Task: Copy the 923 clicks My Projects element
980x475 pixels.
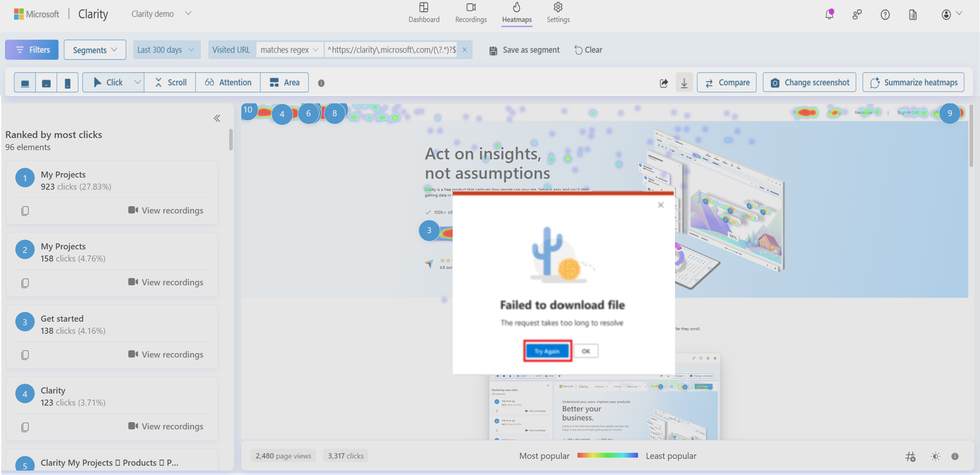Action: point(25,211)
